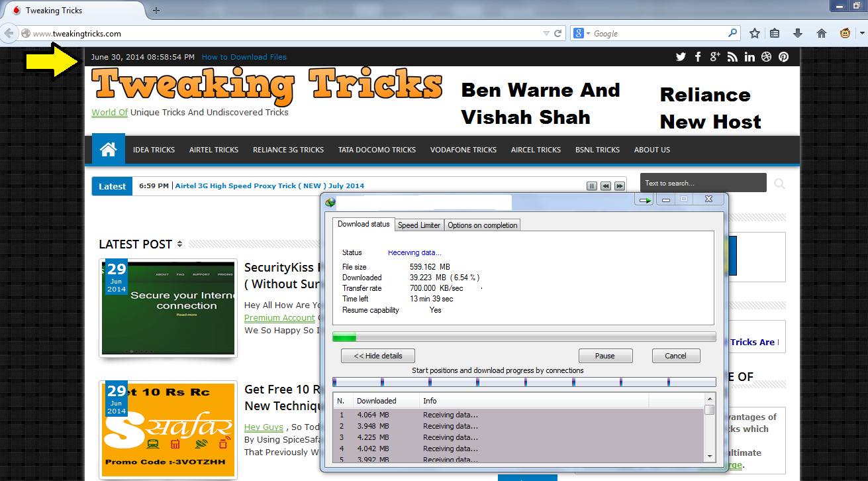Open RELIANCE 3G TRICKS menu item
Screen dimensions: 868x481
click(288, 150)
